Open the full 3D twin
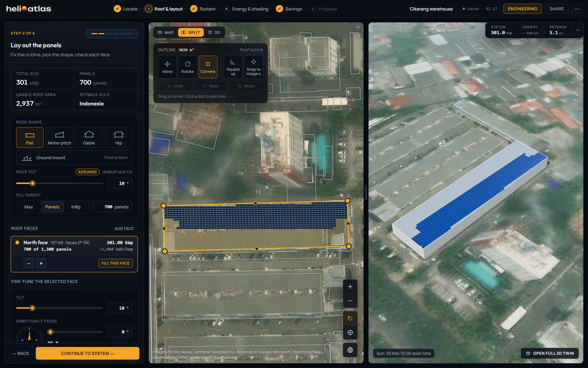 tap(550, 353)
